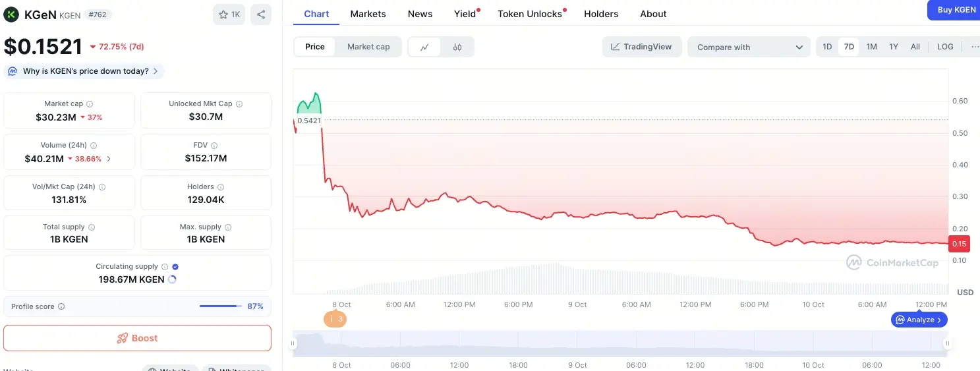Toggle LOG scale on chart
The height and width of the screenshot is (371, 980).
(945, 47)
